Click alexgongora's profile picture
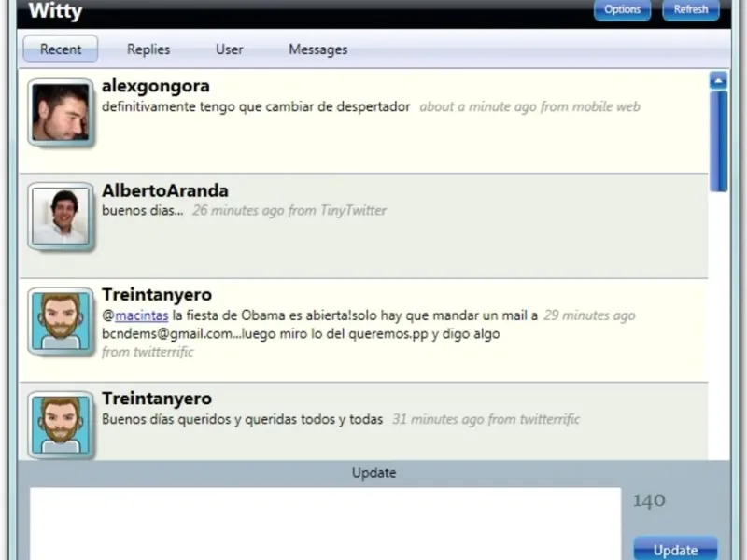747x560 pixels. tap(61, 112)
